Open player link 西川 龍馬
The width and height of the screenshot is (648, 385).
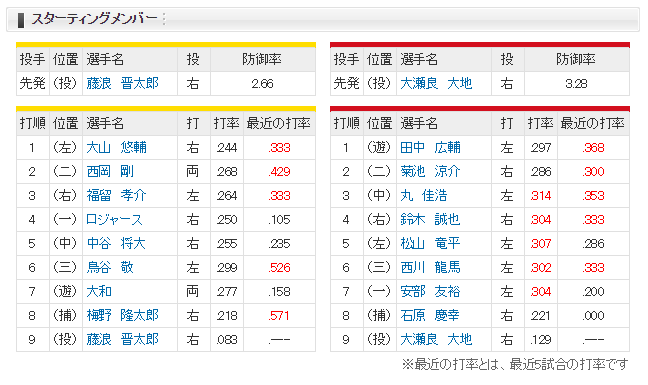pos(430,267)
